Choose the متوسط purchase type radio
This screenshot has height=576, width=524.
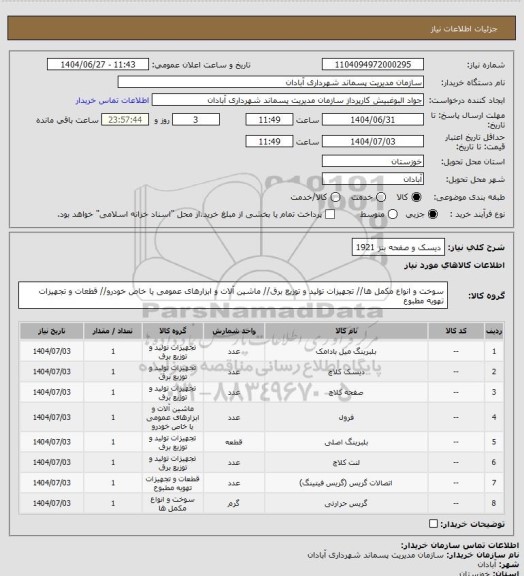392,214
